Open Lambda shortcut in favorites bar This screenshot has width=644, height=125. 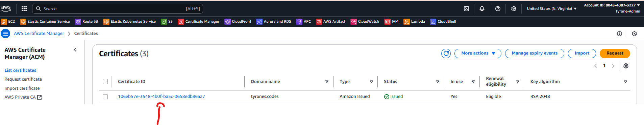pos(414,21)
